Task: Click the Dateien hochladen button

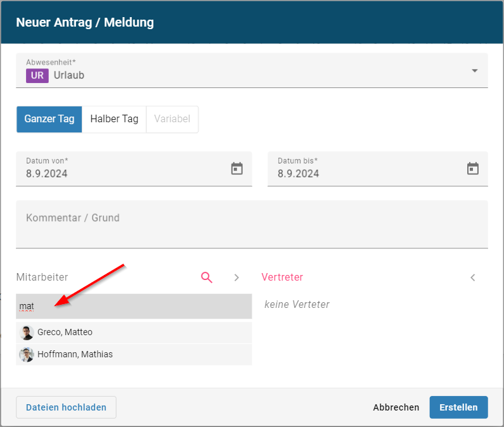Action: click(66, 407)
